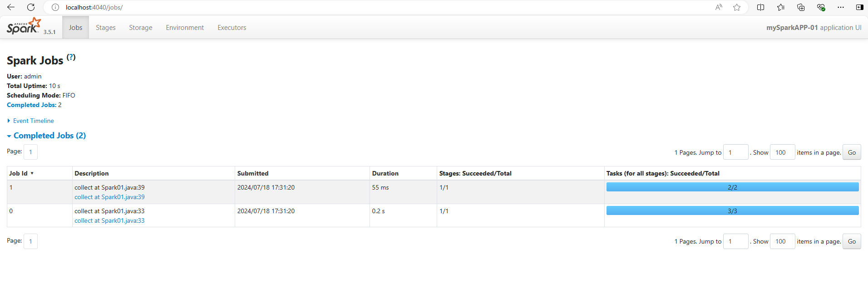
Task: Click the 2/2 tasks progress bar
Action: [732, 187]
